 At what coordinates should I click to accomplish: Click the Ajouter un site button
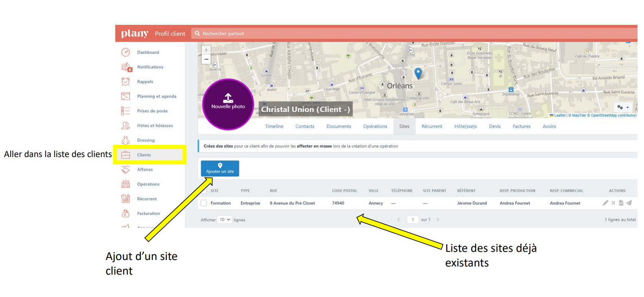pos(220,168)
